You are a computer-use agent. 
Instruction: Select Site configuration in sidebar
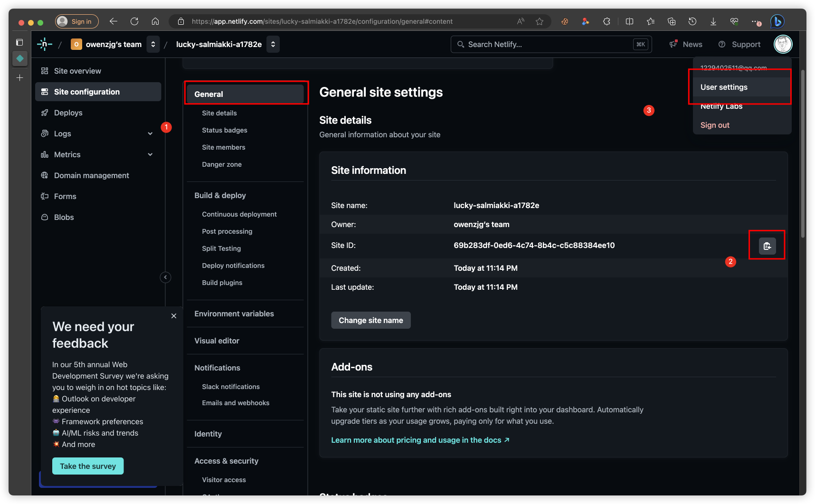pyautogui.click(x=98, y=92)
